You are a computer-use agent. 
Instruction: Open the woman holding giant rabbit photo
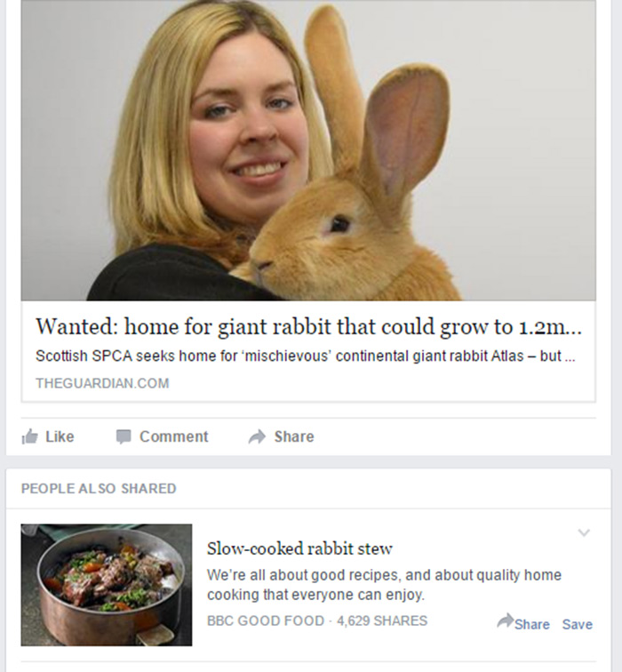[308, 150]
